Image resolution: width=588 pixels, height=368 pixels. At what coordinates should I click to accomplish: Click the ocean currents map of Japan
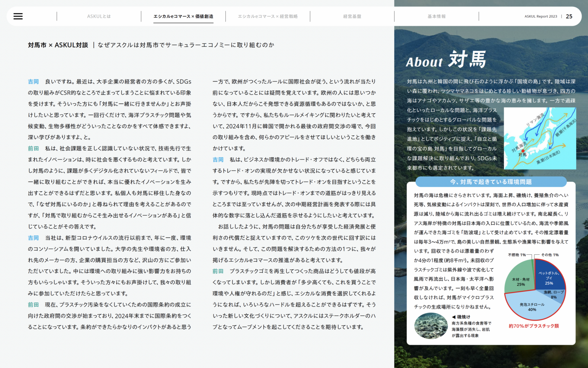(540, 138)
